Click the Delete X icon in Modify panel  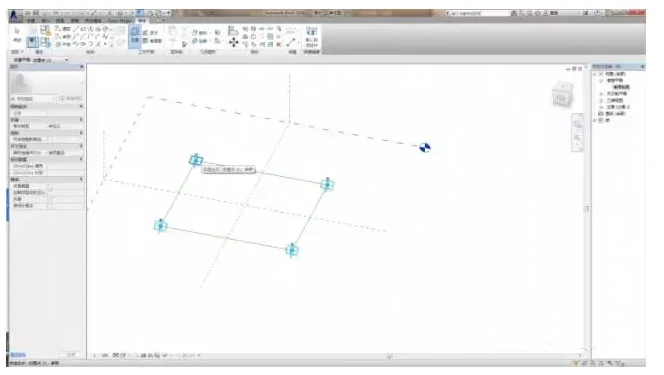[279, 44]
